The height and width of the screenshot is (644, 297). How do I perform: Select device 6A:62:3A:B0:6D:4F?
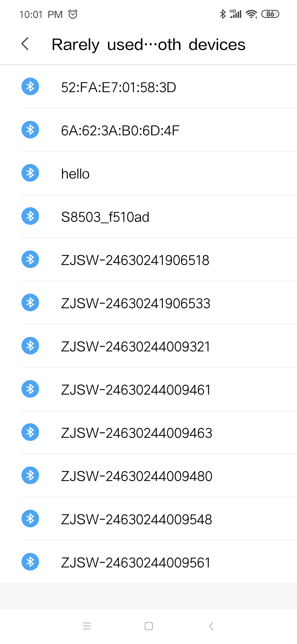point(120,130)
